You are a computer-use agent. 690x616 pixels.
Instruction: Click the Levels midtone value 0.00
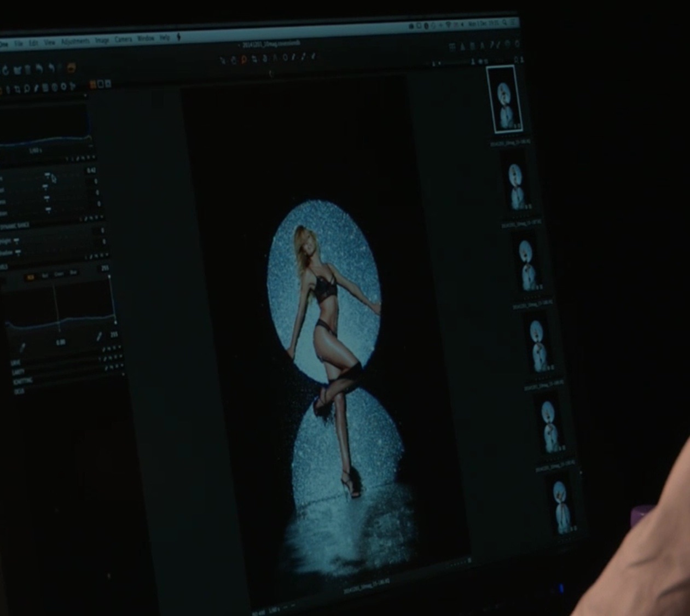coord(61,342)
